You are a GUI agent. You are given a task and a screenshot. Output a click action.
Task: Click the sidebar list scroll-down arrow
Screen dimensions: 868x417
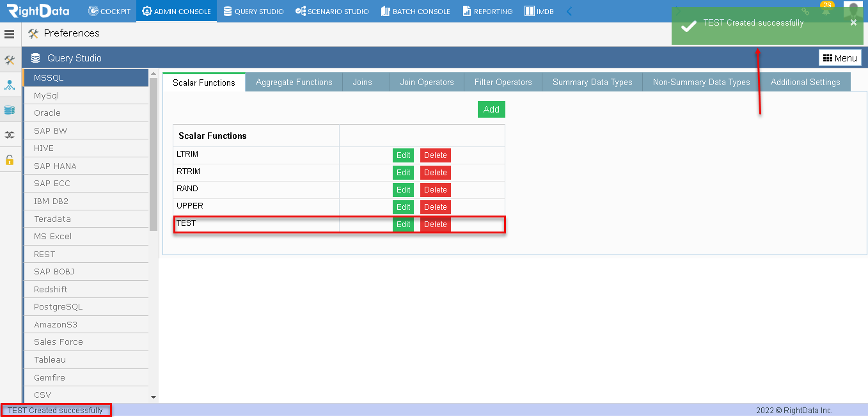(x=154, y=397)
